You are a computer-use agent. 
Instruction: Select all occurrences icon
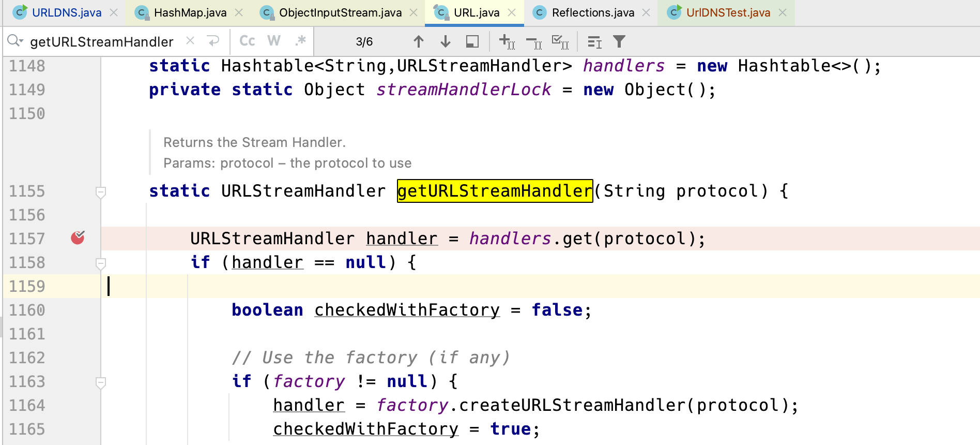pos(560,41)
